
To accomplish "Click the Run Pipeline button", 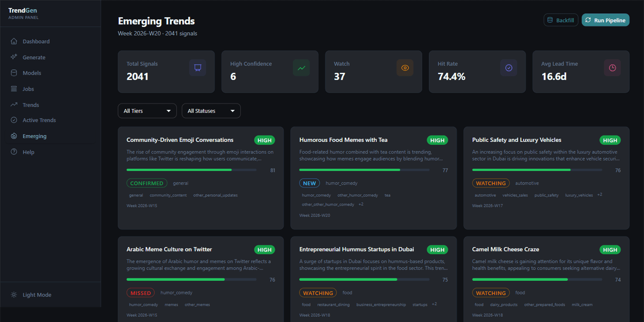I will [606, 20].
